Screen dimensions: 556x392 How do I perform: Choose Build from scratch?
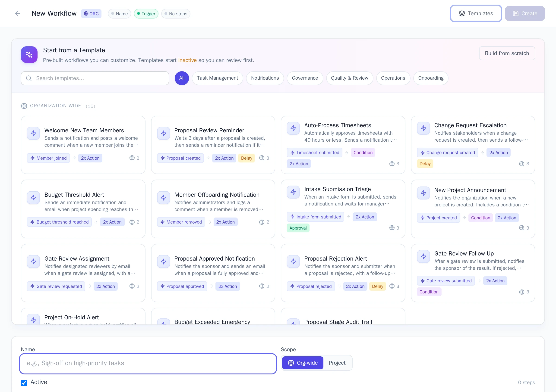click(x=507, y=53)
